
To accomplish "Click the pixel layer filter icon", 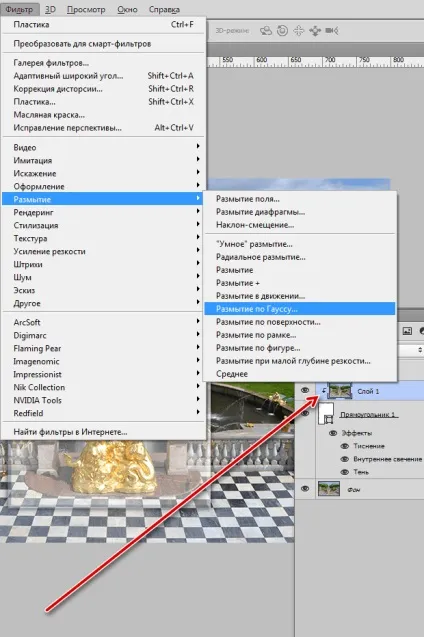I will (x=407, y=331).
